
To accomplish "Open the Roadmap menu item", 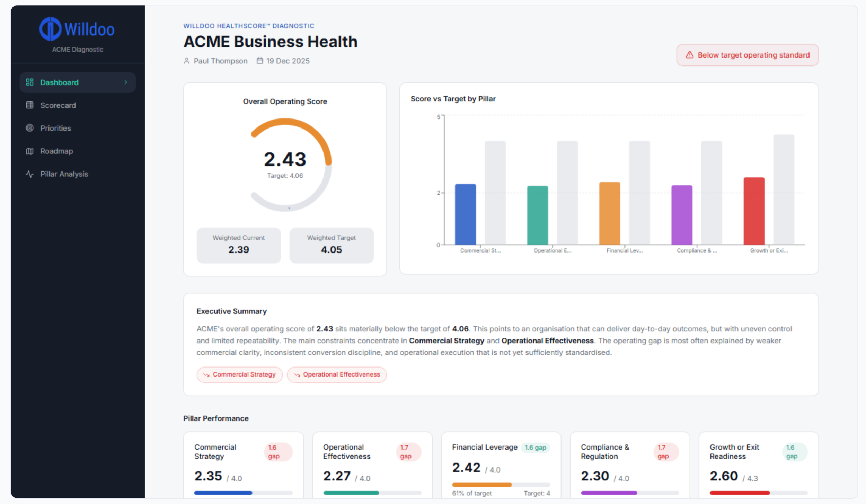I will (56, 151).
